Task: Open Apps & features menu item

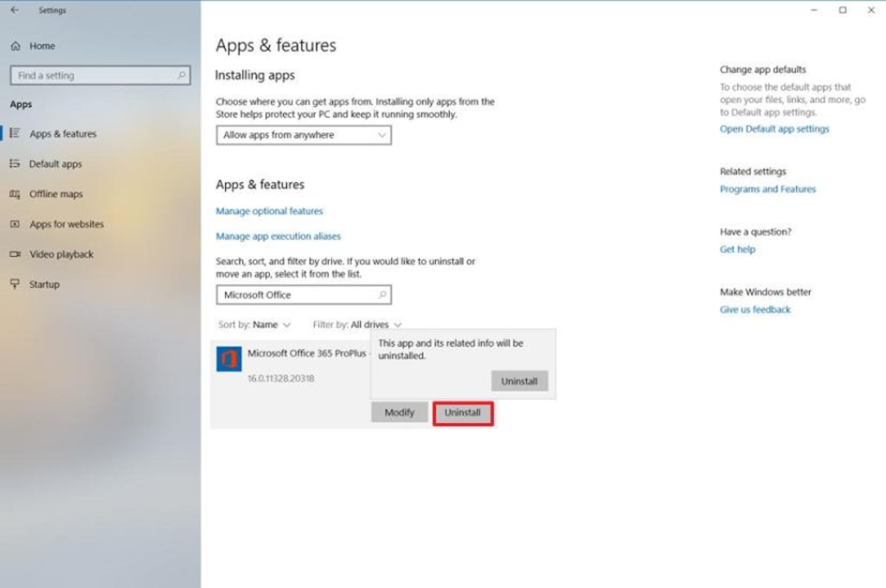Action: [x=63, y=134]
